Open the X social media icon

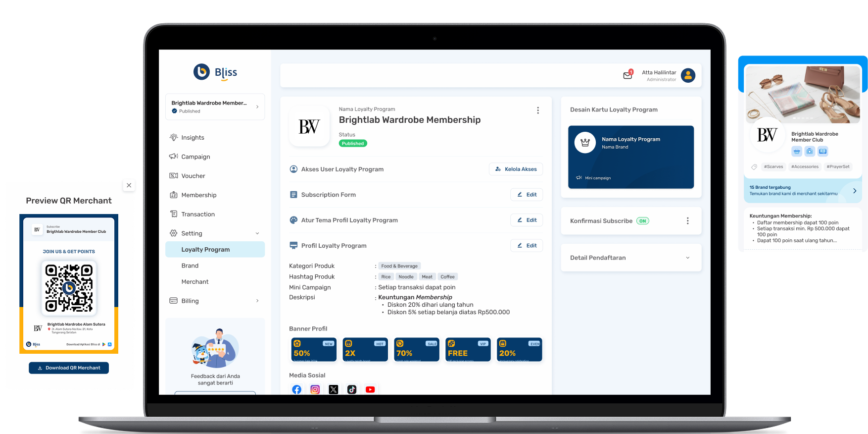[x=334, y=389]
